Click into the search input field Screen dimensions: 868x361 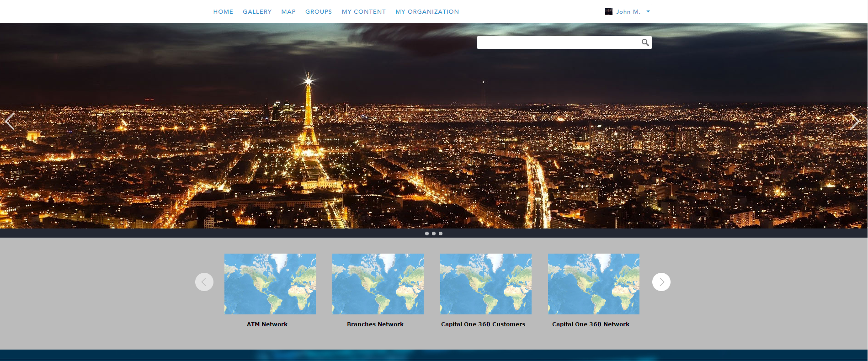pyautogui.click(x=558, y=42)
